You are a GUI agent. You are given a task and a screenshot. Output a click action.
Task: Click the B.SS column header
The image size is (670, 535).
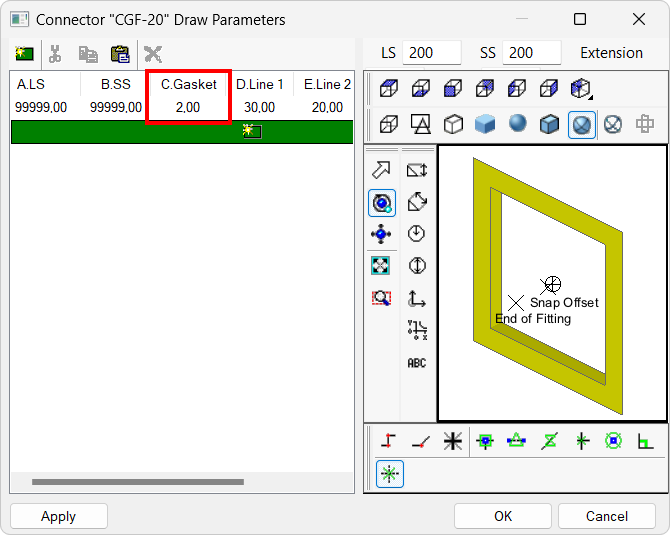point(115,84)
